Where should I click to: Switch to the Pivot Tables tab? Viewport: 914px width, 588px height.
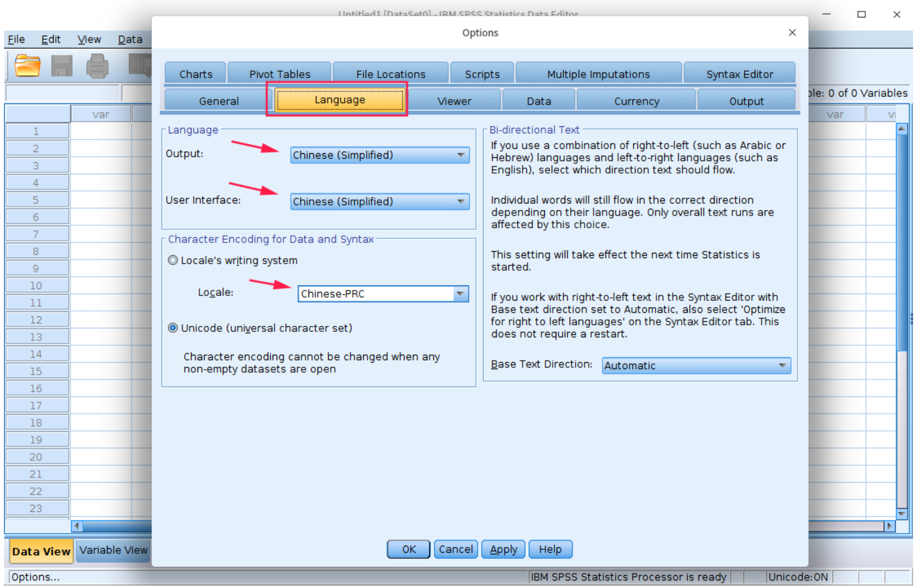point(280,74)
